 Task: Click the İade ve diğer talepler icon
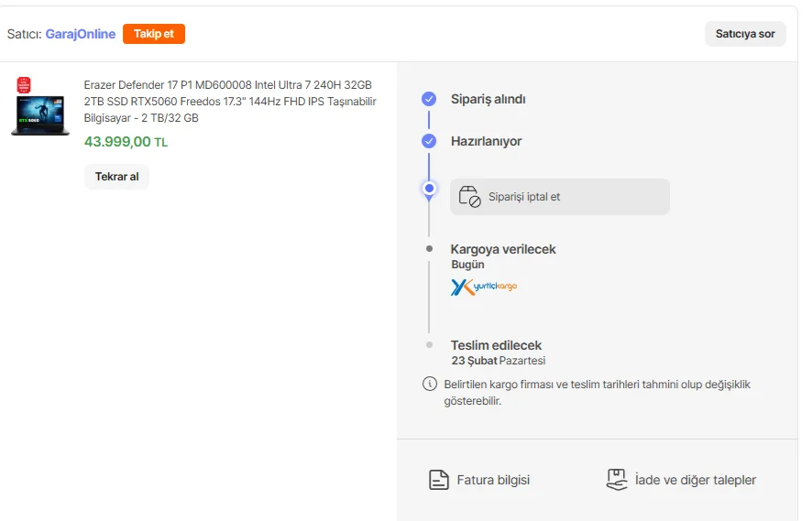[x=616, y=480]
